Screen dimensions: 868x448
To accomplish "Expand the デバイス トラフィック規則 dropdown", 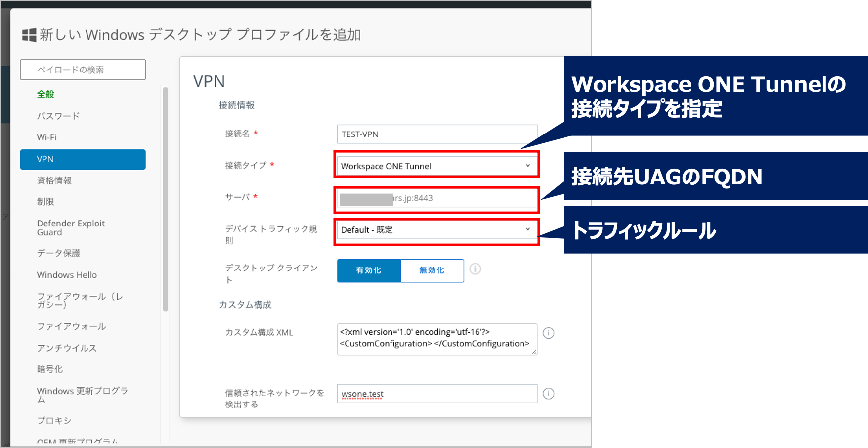I will pos(436,230).
